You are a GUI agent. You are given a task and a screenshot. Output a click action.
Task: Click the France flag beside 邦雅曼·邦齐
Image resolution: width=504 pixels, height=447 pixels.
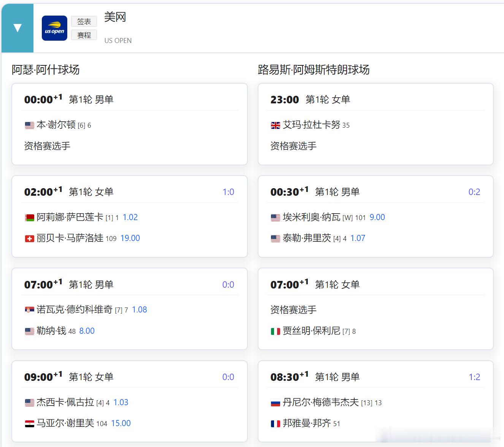click(x=276, y=424)
